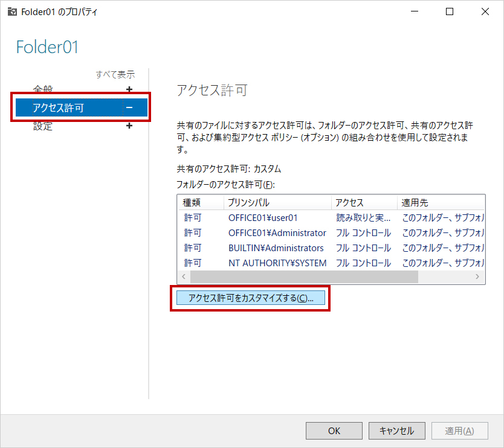Click the horizontal scrollbar right arrow
The height and width of the screenshot is (448, 504).
coord(477,277)
